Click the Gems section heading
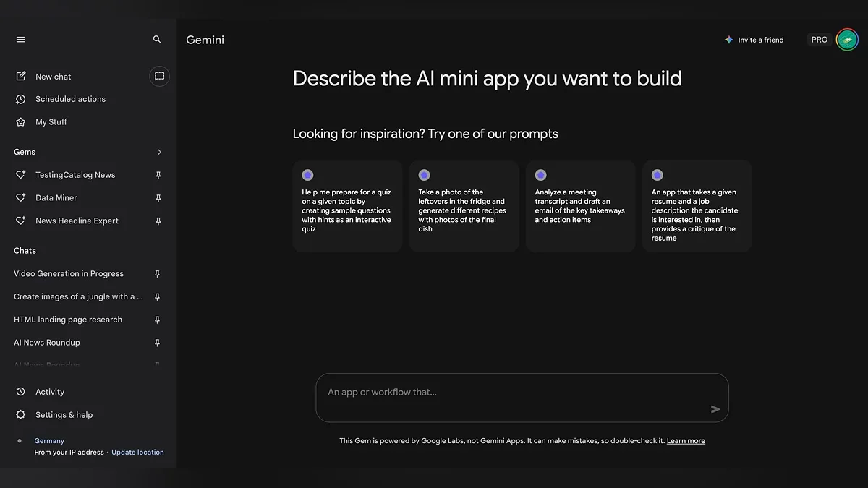Image resolution: width=868 pixels, height=488 pixels. (25, 152)
